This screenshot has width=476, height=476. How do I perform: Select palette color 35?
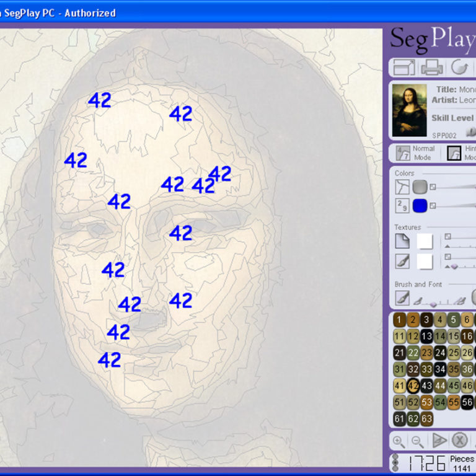[454, 369]
